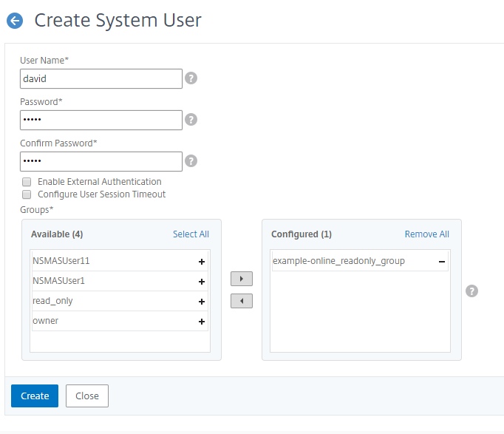Add owner group with plus icon

point(201,322)
